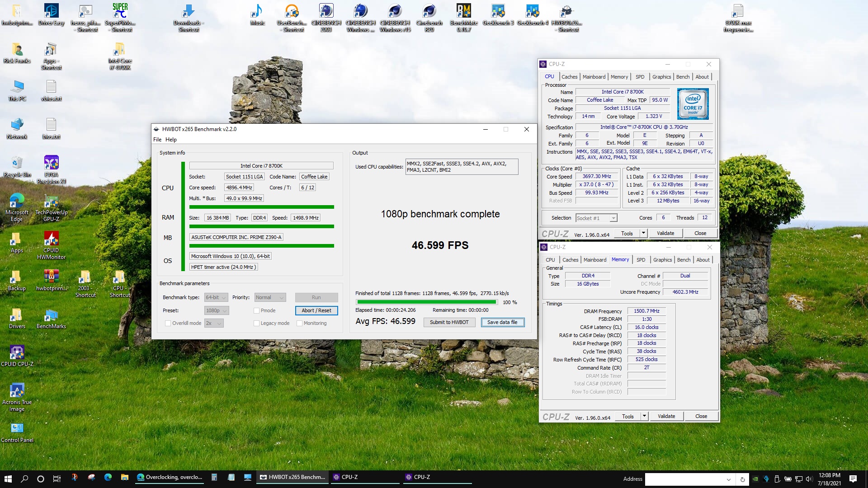Open the Control Panel desktop icon

coord(17,432)
